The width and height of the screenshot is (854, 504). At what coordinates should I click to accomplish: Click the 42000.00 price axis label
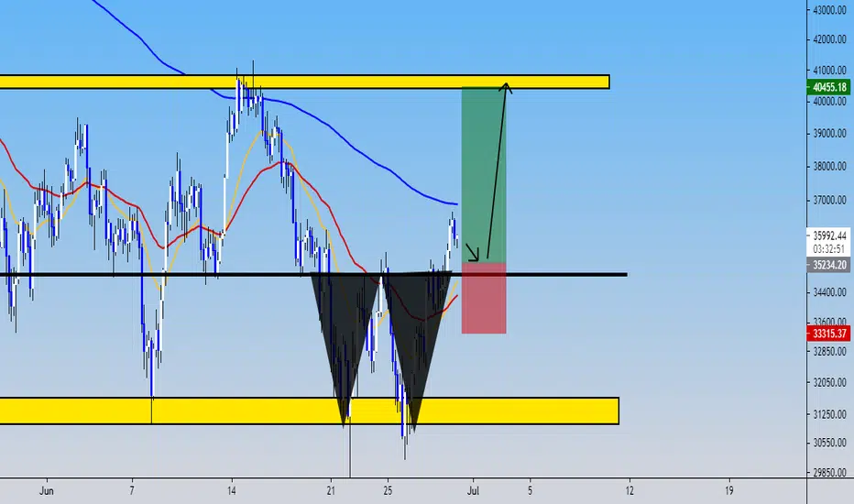[x=829, y=39]
